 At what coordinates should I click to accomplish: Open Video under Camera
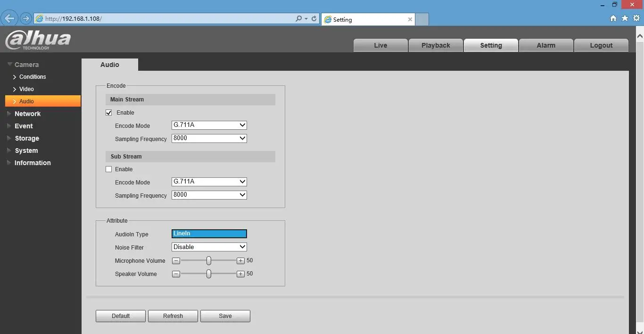[x=26, y=89]
